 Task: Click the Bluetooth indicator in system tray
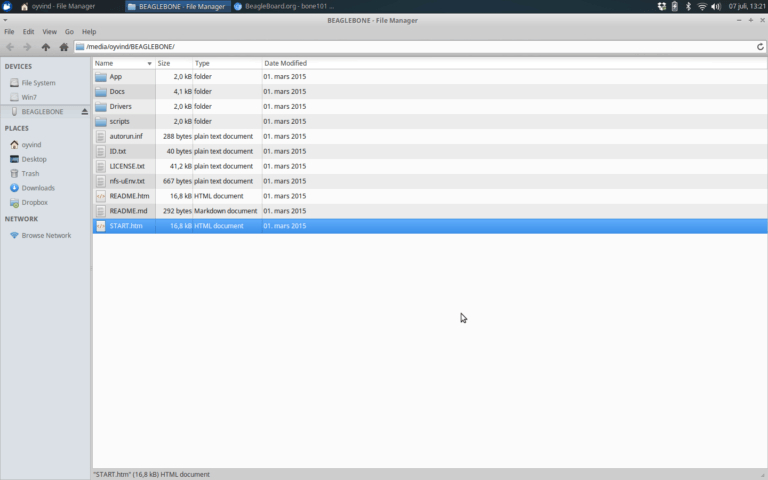coord(688,6)
